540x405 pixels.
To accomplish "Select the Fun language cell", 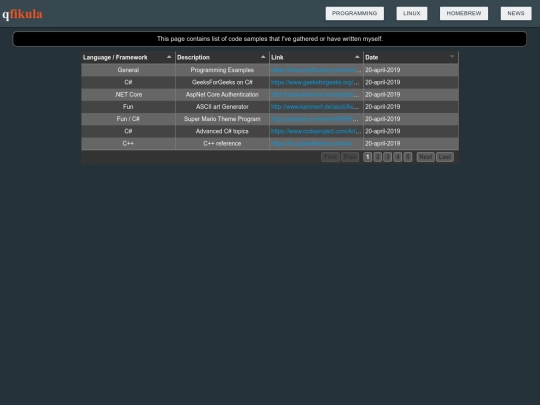I will coord(128,107).
